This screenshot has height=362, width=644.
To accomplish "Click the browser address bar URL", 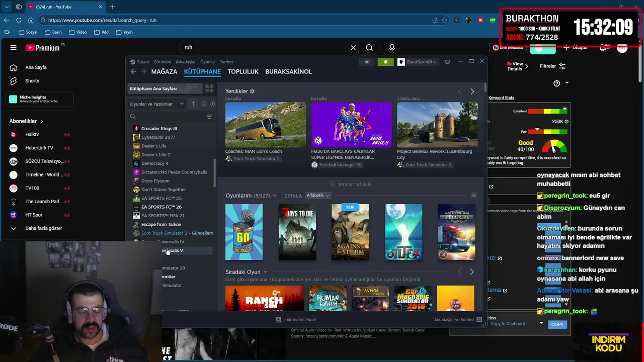I will (x=102, y=20).
